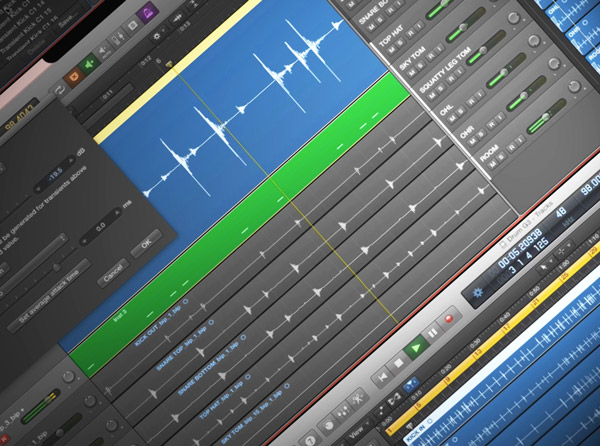Viewport: 600px width, 446px height.
Task: Open the snap mode dropdown beside pointer tool
Action: pos(564,250)
